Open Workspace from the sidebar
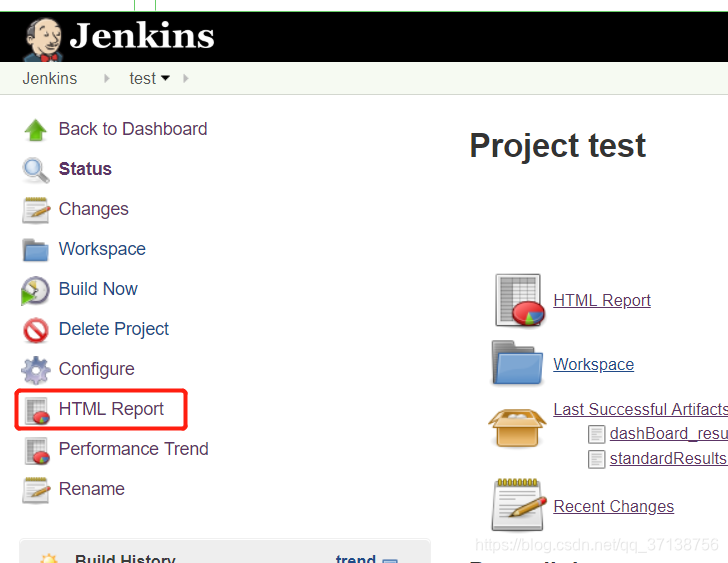Image resolution: width=728 pixels, height=563 pixels. tap(102, 249)
